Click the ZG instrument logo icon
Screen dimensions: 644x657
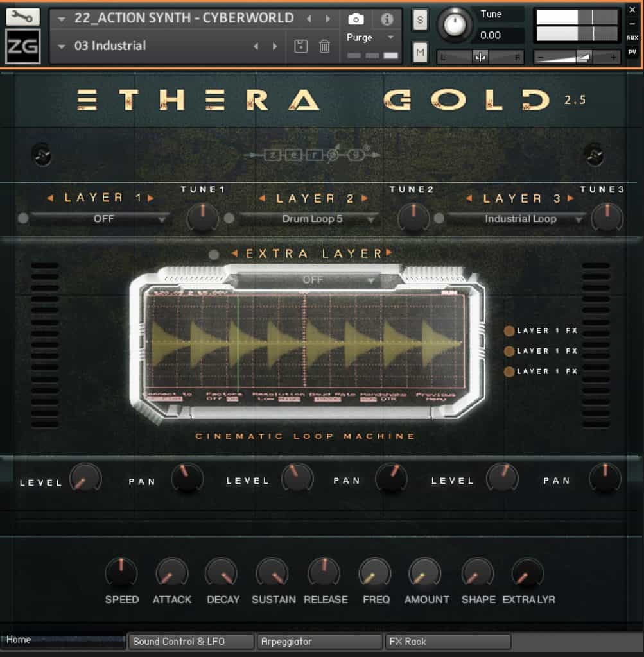[x=23, y=46]
